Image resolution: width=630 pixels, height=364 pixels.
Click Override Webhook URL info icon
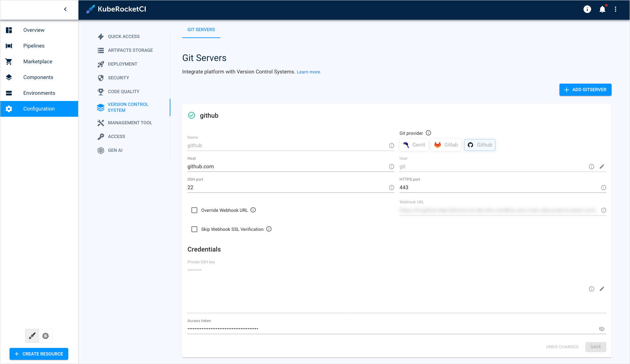coord(253,210)
